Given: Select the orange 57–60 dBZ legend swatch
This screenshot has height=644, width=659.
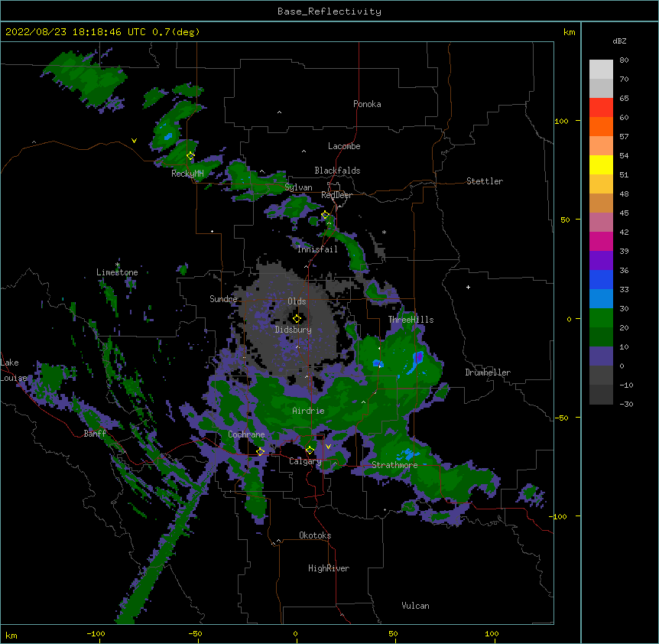Looking at the screenshot, I should coord(601,126).
